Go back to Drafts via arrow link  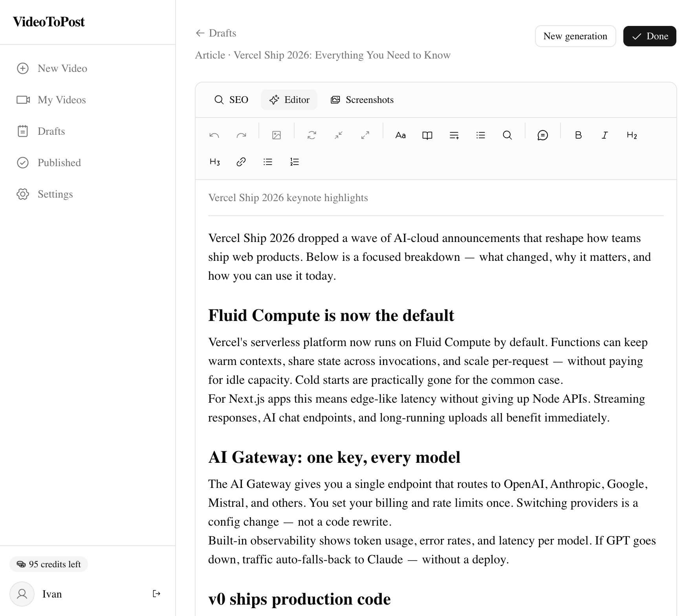coord(216,33)
